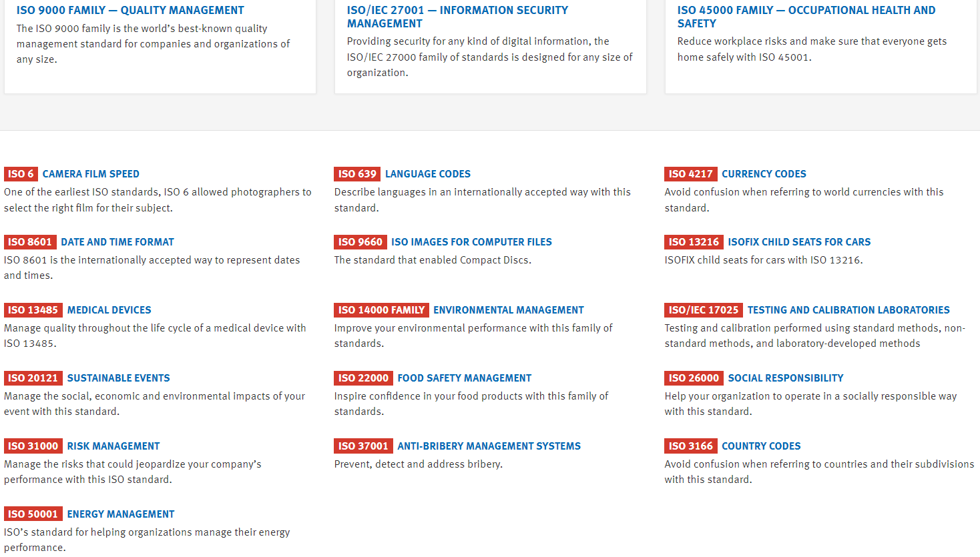Open ISO Images for Computer Files link
This screenshot has height=557, width=980.
click(472, 242)
